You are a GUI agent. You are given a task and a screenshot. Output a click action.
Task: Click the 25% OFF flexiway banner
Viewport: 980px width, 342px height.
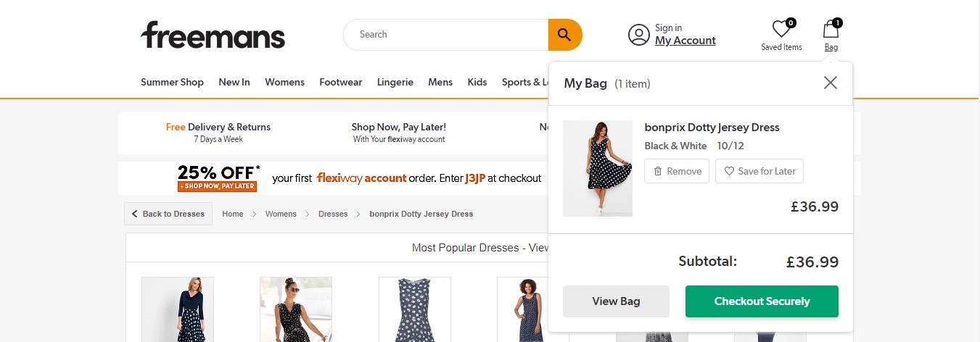pos(359,178)
